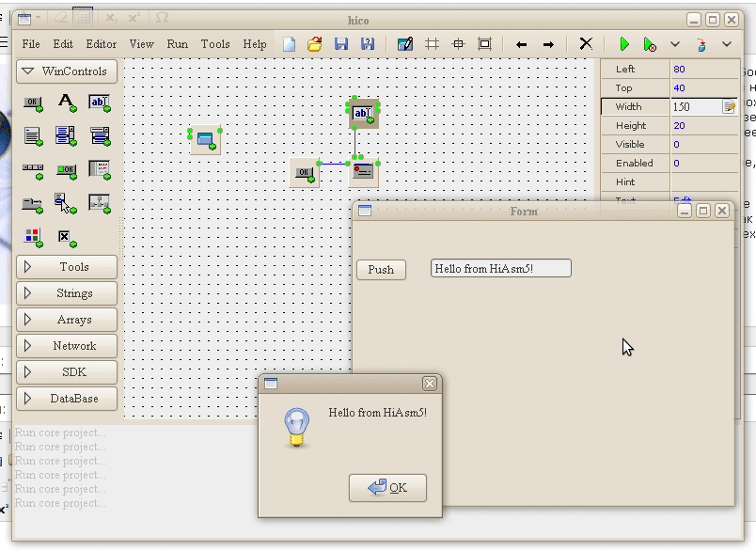Create new project via blank page icon
This screenshot has width=756, height=551.
290,44
